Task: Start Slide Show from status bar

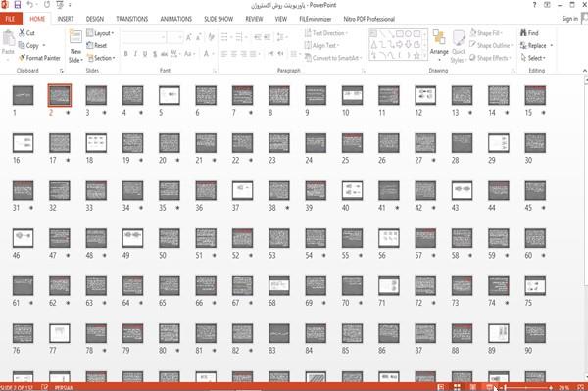Action: [489, 387]
